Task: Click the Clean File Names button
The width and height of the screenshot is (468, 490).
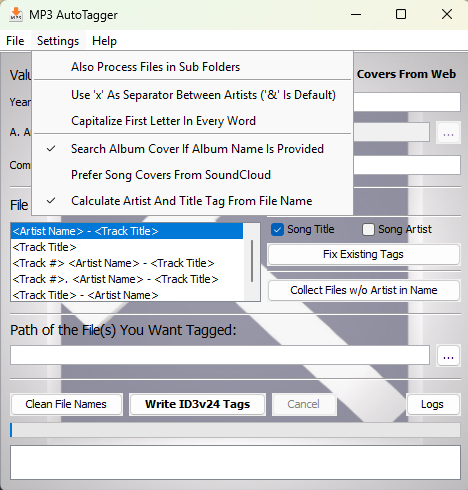Action: pyautogui.click(x=66, y=404)
